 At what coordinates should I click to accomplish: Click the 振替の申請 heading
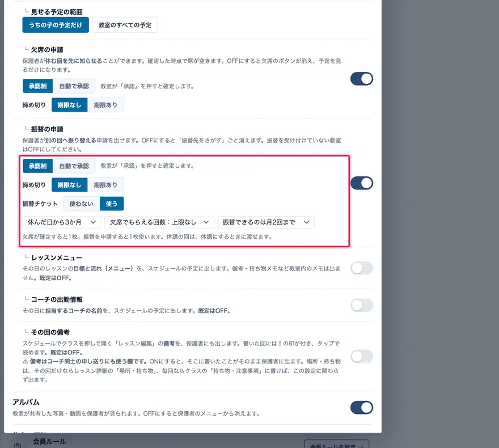coord(47,129)
